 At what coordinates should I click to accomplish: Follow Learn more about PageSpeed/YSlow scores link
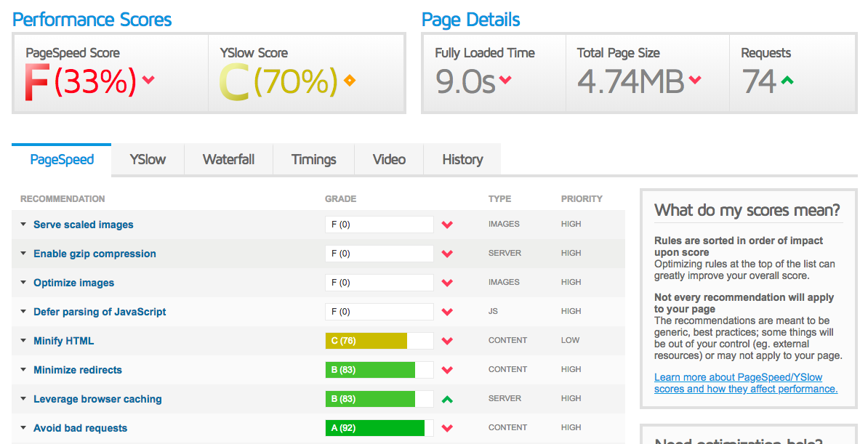(746, 383)
